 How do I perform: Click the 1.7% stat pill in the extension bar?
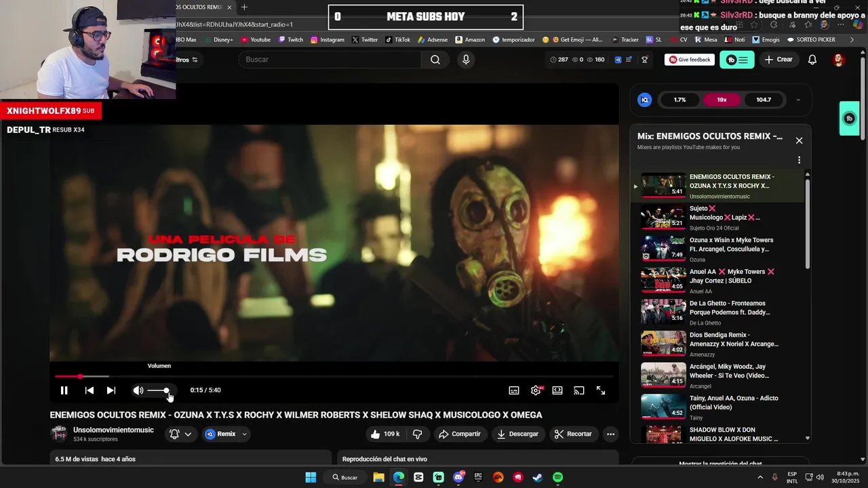(679, 100)
